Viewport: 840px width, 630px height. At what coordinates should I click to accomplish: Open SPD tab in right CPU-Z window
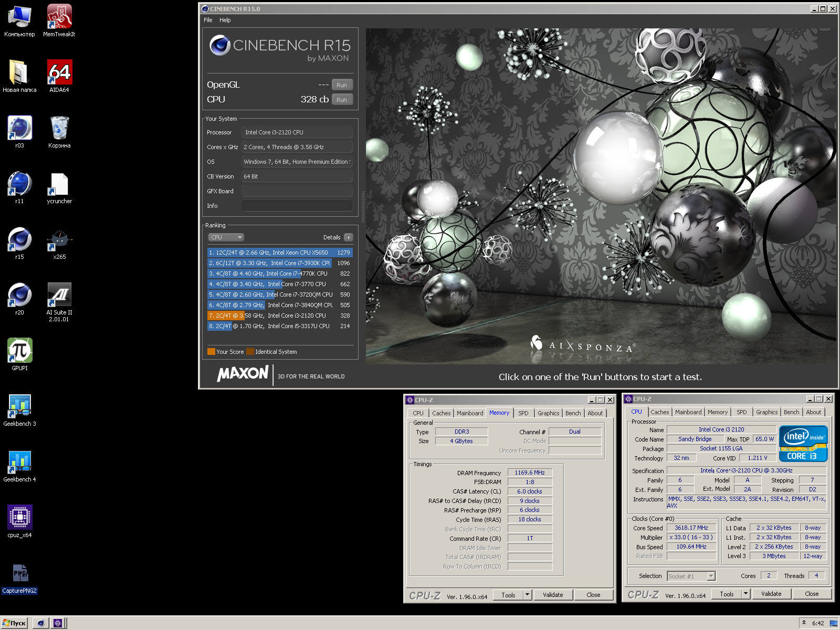click(742, 412)
